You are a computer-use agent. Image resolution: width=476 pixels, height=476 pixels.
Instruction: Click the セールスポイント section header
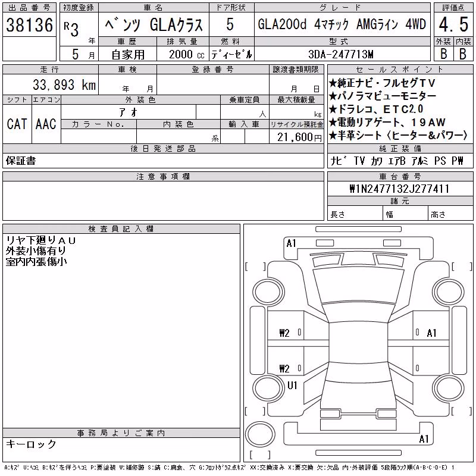400,69
